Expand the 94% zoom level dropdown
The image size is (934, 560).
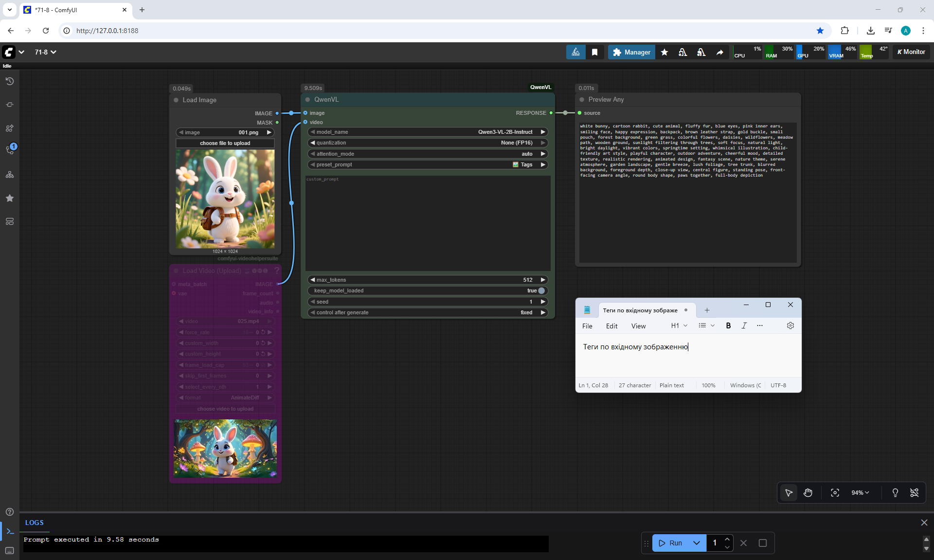point(860,493)
